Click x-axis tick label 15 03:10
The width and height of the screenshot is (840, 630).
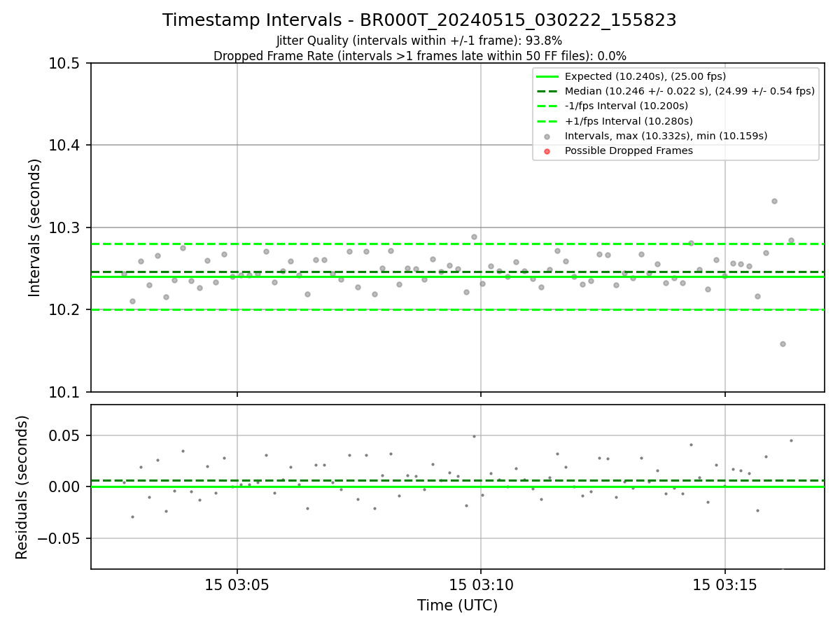click(481, 585)
